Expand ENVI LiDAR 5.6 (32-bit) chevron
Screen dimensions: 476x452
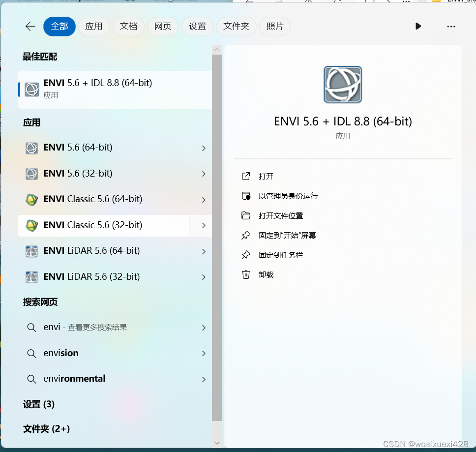click(x=204, y=277)
